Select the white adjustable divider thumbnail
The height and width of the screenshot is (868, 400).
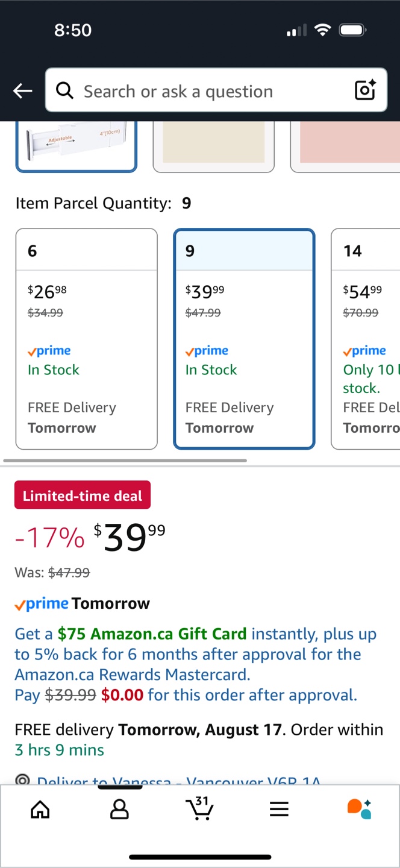(76, 145)
